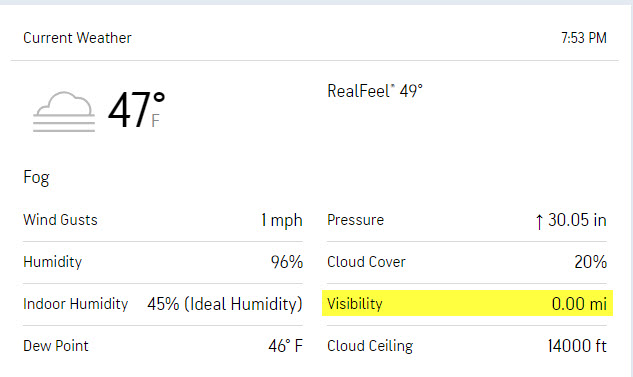Click the fog weather cloud icon
This screenshot has height=377, width=633.
[64, 112]
